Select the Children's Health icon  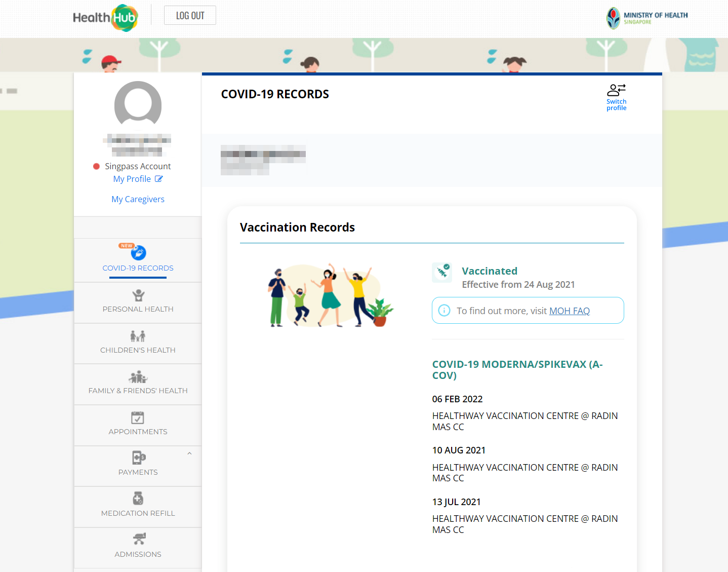pyautogui.click(x=138, y=336)
